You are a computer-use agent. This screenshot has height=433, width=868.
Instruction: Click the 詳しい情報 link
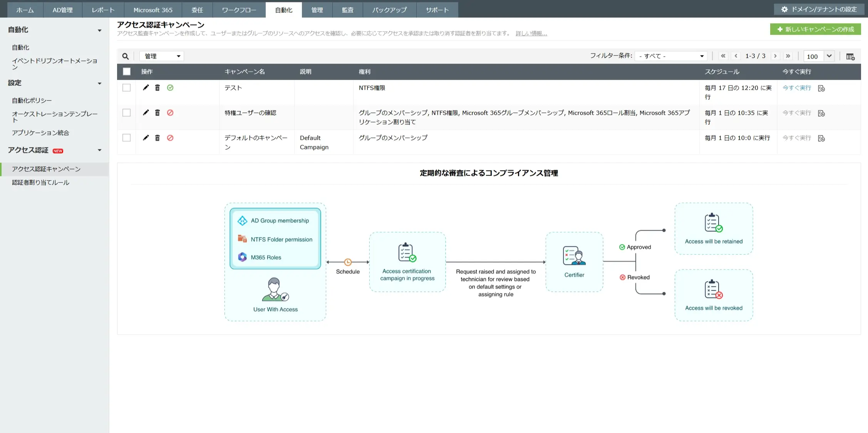tap(531, 33)
